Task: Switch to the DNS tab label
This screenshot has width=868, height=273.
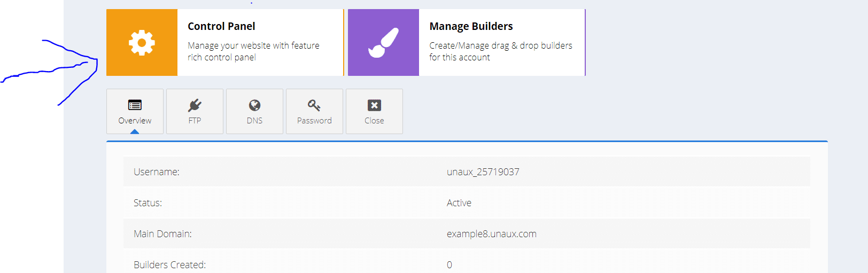Action: pos(254,121)
